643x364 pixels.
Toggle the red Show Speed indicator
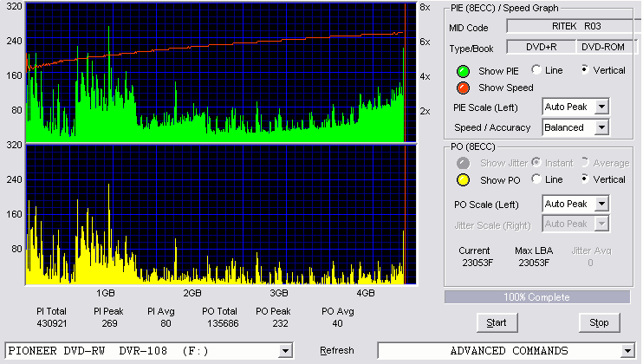point(463,88)
